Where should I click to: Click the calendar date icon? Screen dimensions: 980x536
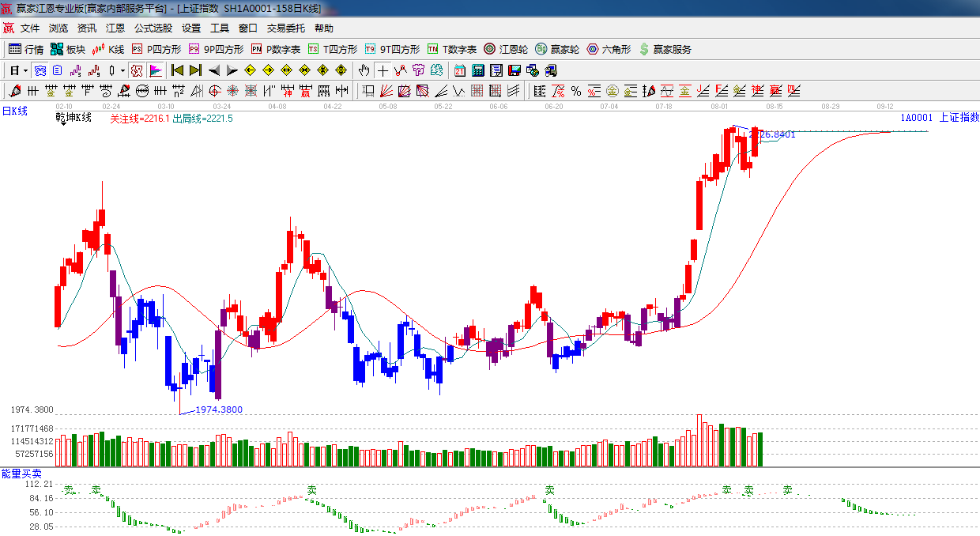click(x=459, y=70)
